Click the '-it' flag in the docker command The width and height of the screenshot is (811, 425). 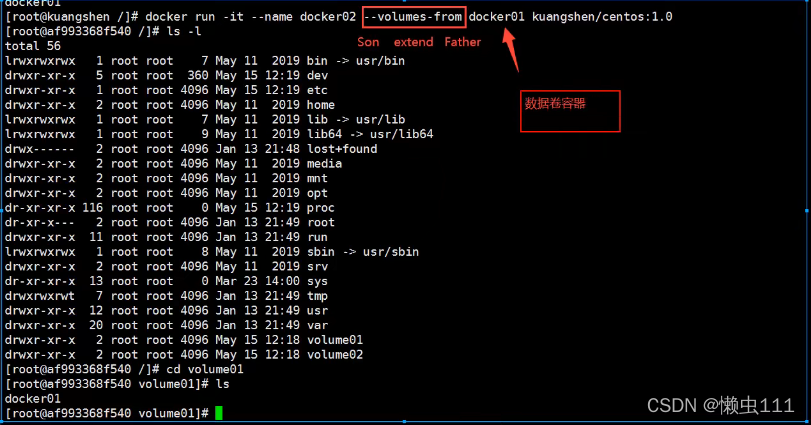pos(233,17)
